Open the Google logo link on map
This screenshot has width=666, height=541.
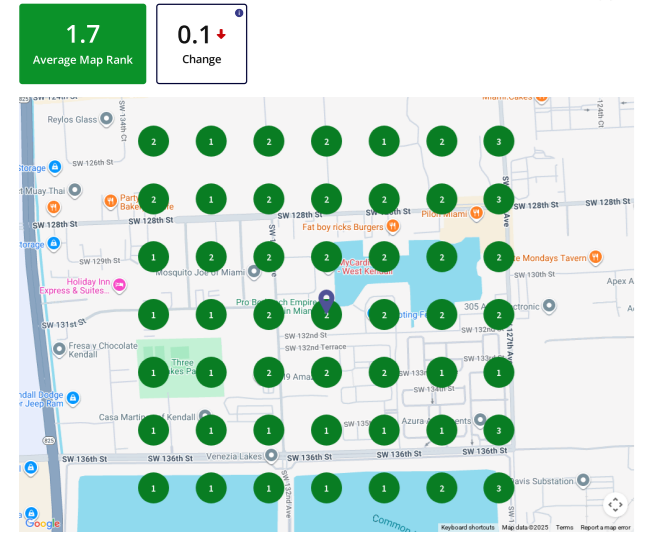click(42, 523)
